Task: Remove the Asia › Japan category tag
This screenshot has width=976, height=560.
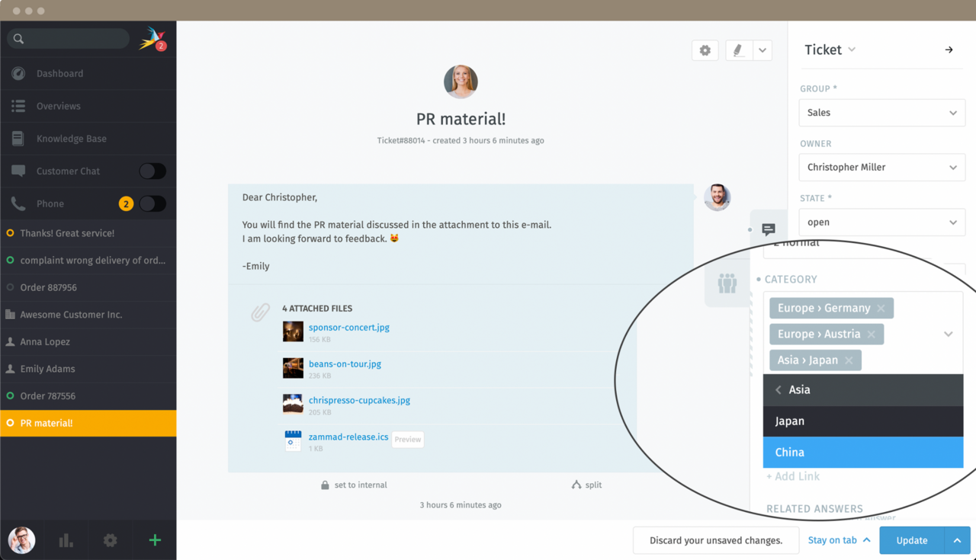Action: click(x=849, y=360)
